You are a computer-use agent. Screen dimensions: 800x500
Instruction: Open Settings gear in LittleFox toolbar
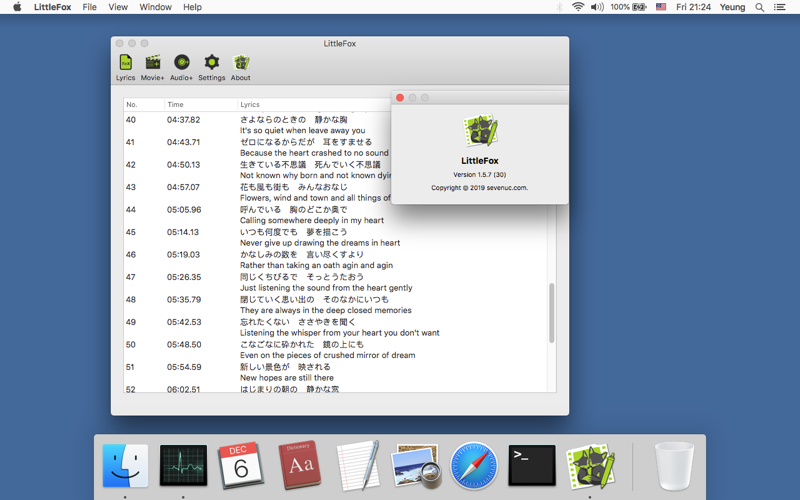(211, 67)
